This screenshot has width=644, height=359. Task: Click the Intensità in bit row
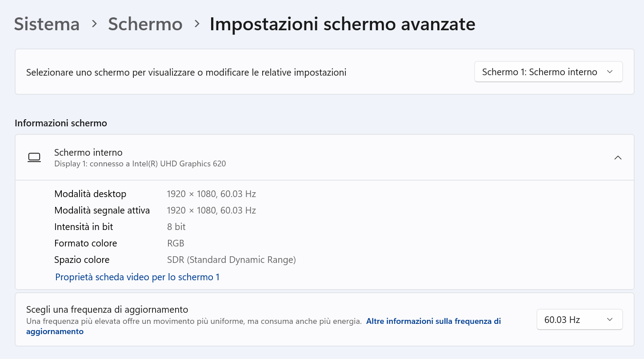coord(84,226)
